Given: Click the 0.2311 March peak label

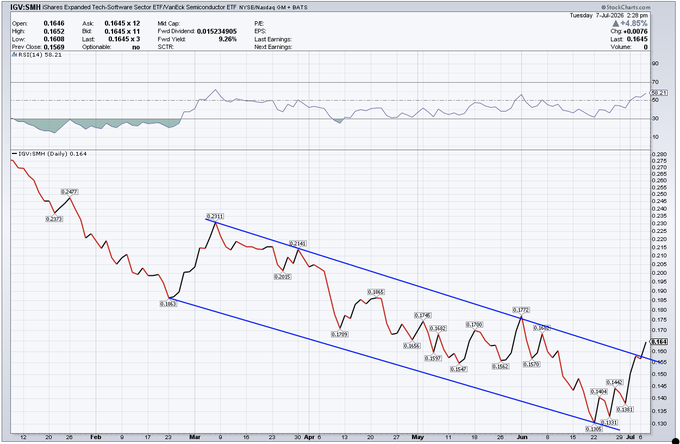Looking at the screenshot, I should pyautogui.click(x=215, y=216).
